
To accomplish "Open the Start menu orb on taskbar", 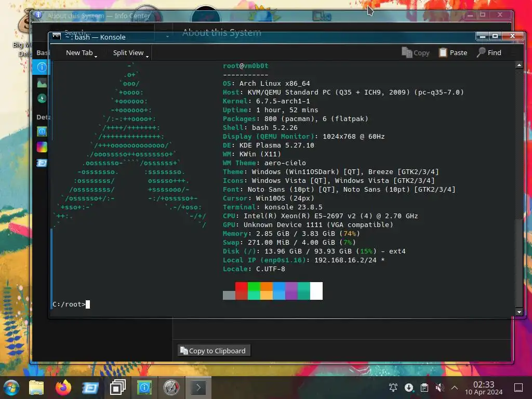I will click(11, 388).
